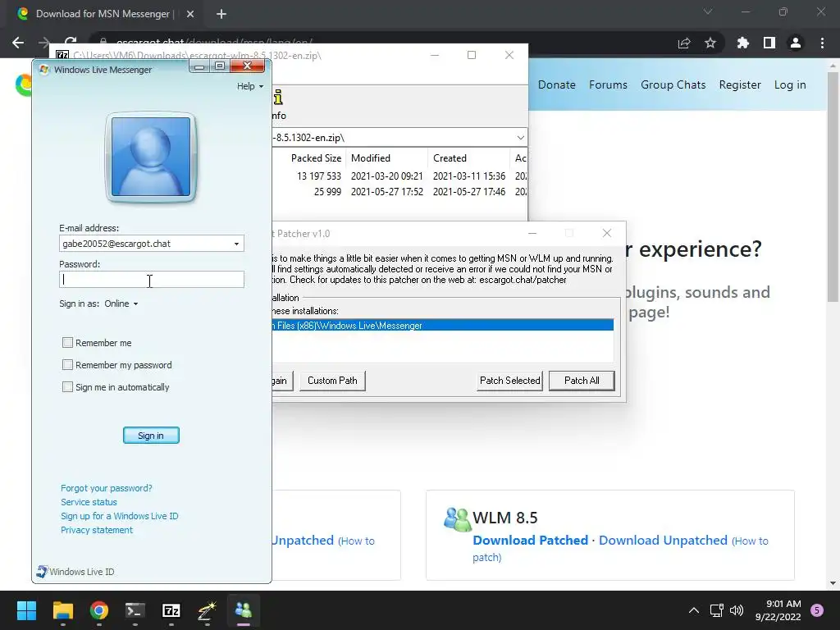
Task: Open the Chrome three-dot menu
Action: point(822,43)
